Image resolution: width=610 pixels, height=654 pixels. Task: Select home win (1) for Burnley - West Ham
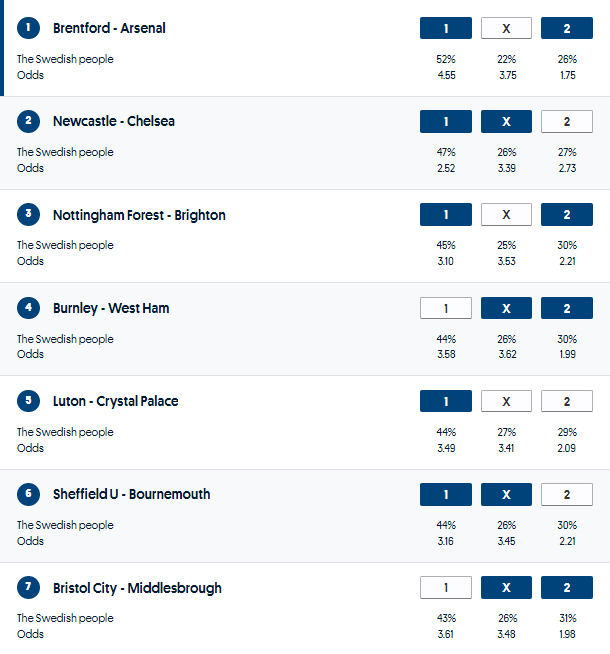tap(446, 308)
